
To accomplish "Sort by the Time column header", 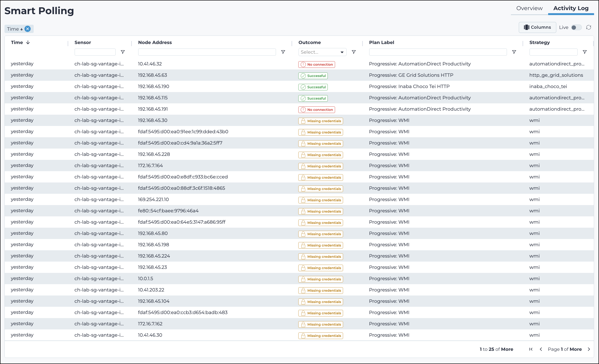I will [x=17, y=42].
